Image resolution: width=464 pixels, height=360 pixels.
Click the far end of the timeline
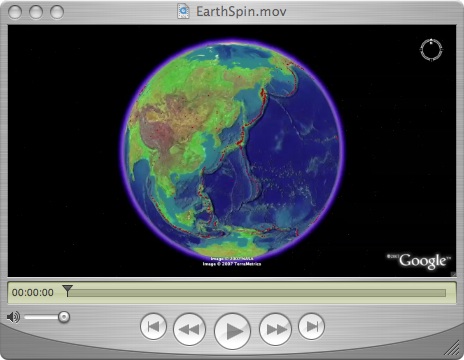pos(444,293)
